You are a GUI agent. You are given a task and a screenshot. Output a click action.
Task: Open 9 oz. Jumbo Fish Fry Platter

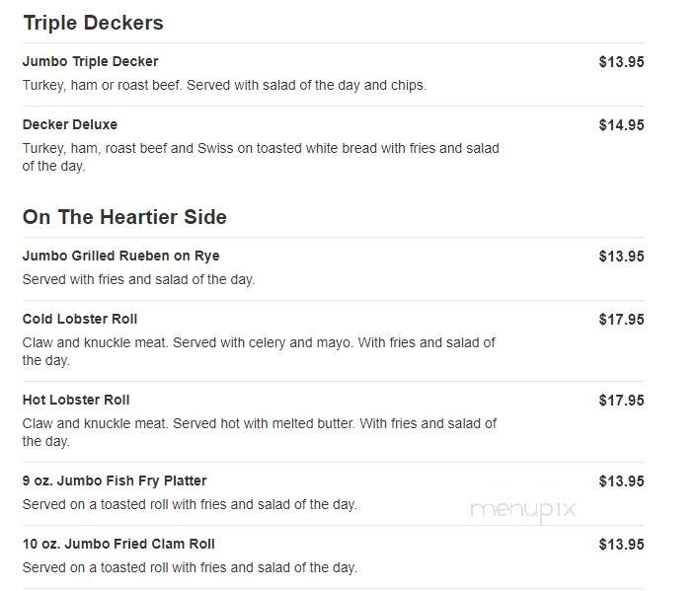point(115,480)
